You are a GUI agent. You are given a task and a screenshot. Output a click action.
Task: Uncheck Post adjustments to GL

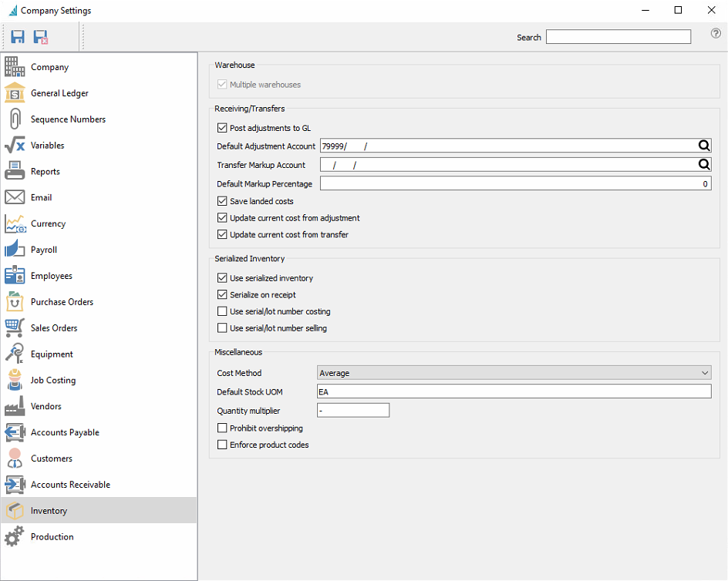click(222, 128)
